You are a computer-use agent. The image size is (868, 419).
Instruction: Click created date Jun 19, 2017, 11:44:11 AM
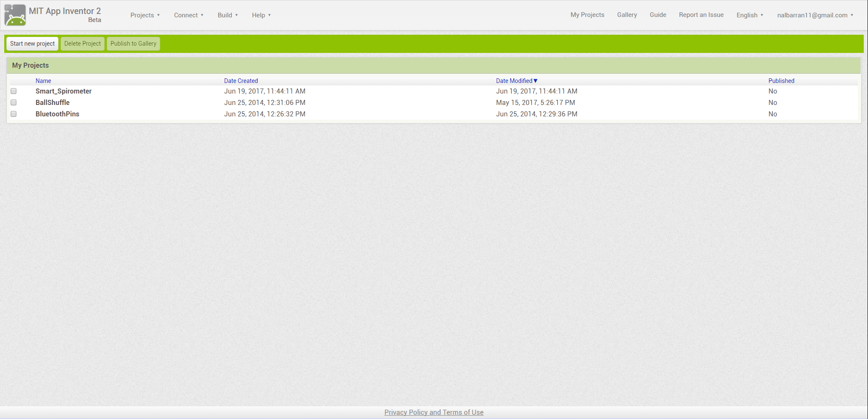(265, 91)
